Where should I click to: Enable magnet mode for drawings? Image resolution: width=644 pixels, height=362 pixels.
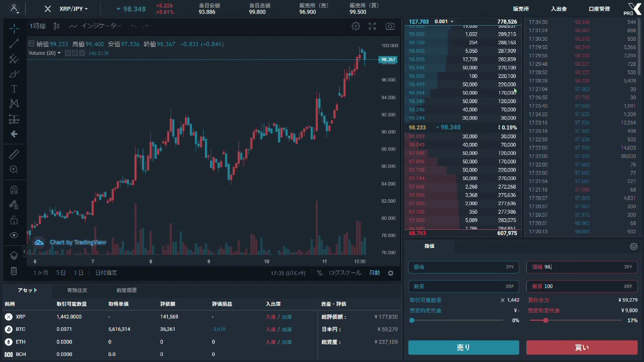(14, 190)
